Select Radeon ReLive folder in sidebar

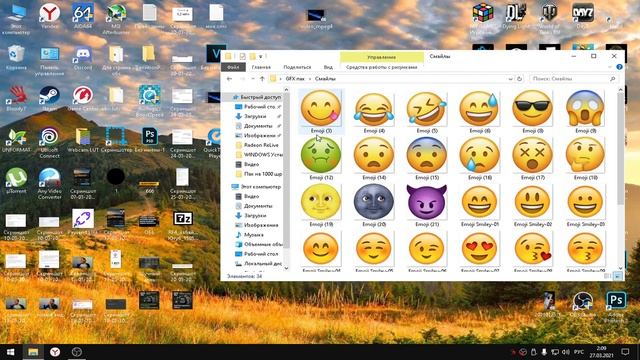pyautogui.click(x=258, y=145)
